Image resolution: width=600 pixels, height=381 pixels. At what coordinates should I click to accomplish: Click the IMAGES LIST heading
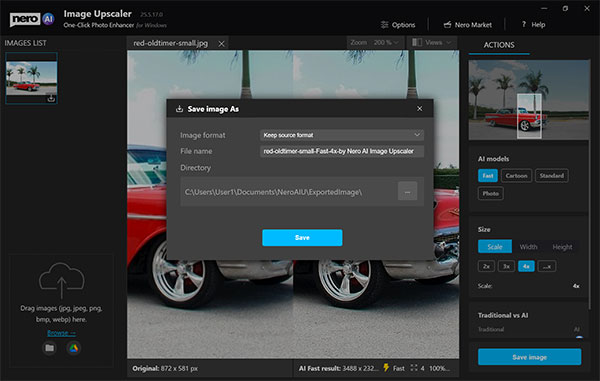(25, 43)
